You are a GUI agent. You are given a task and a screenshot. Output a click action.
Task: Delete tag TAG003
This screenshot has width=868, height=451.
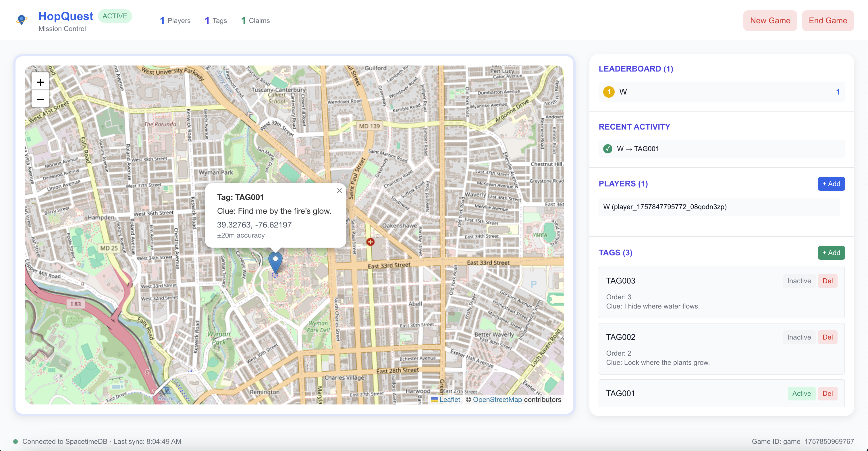click(827, 281)
